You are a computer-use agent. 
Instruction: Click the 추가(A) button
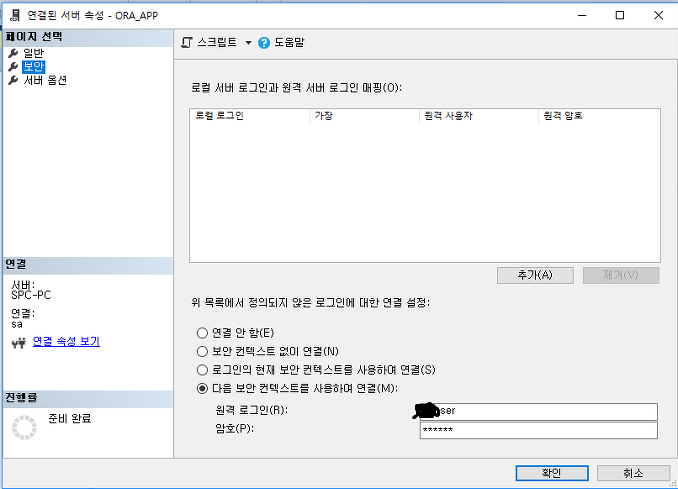tap(535, 275)
